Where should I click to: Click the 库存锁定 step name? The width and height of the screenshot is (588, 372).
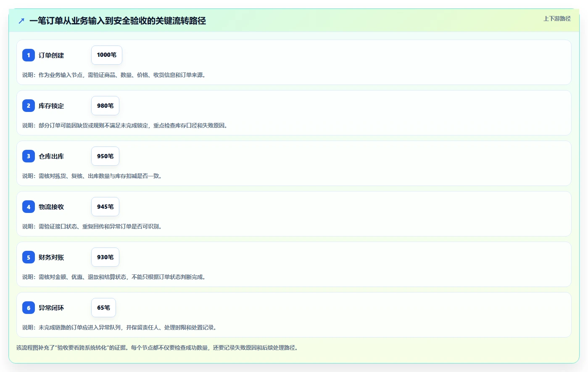click(51, 106)
